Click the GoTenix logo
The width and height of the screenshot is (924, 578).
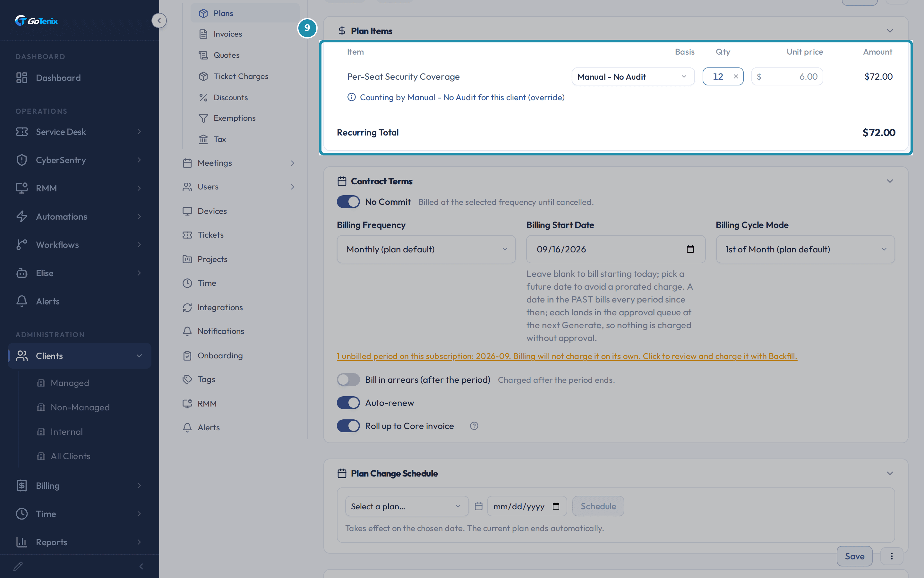(x=36, y=21)
